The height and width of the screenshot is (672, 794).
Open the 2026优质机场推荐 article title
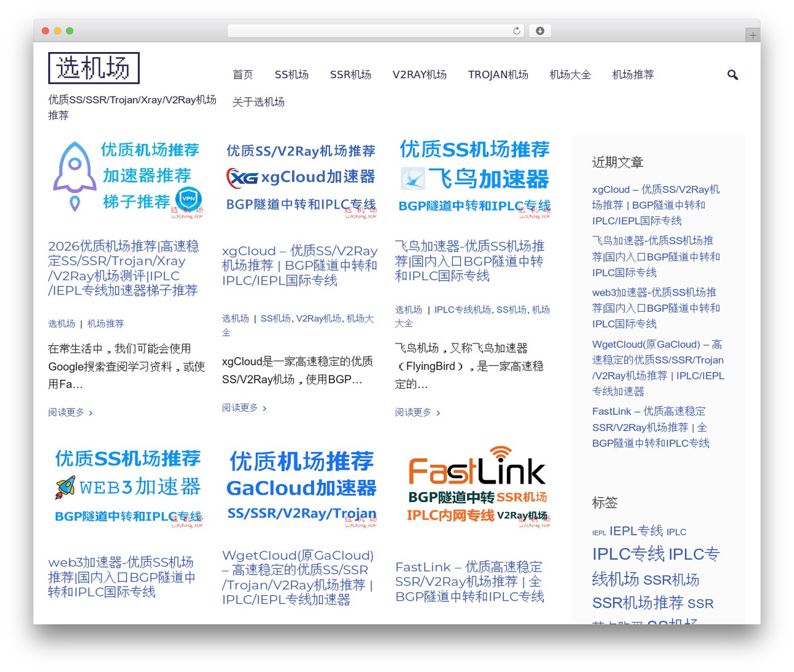(124, 268)
